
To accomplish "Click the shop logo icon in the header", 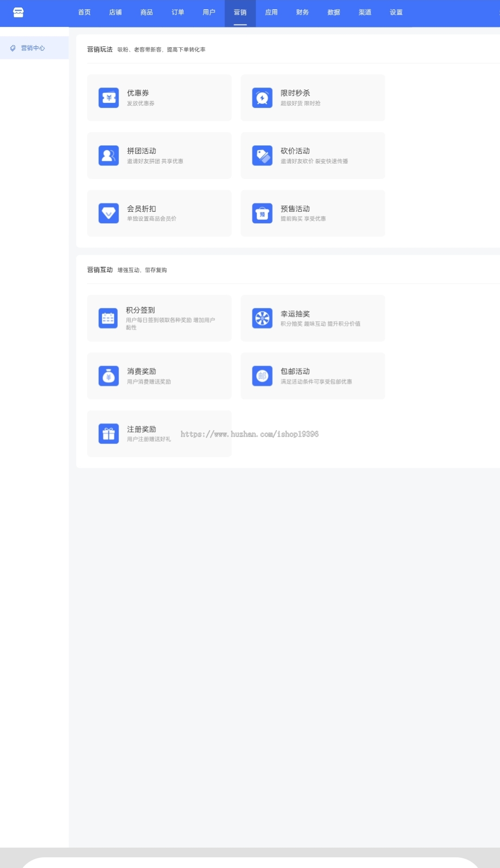I will click(19, 13).
